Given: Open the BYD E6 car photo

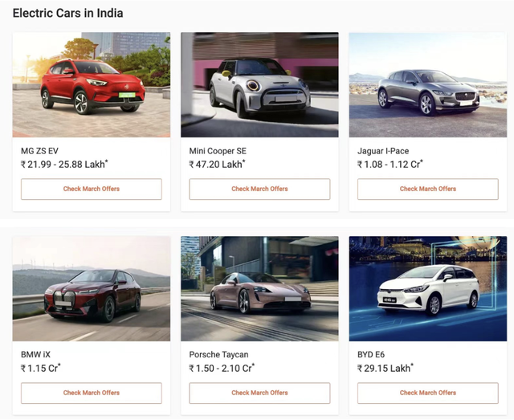Looking at the screenshot, I should pyautogui.click(x=428, y=288).
